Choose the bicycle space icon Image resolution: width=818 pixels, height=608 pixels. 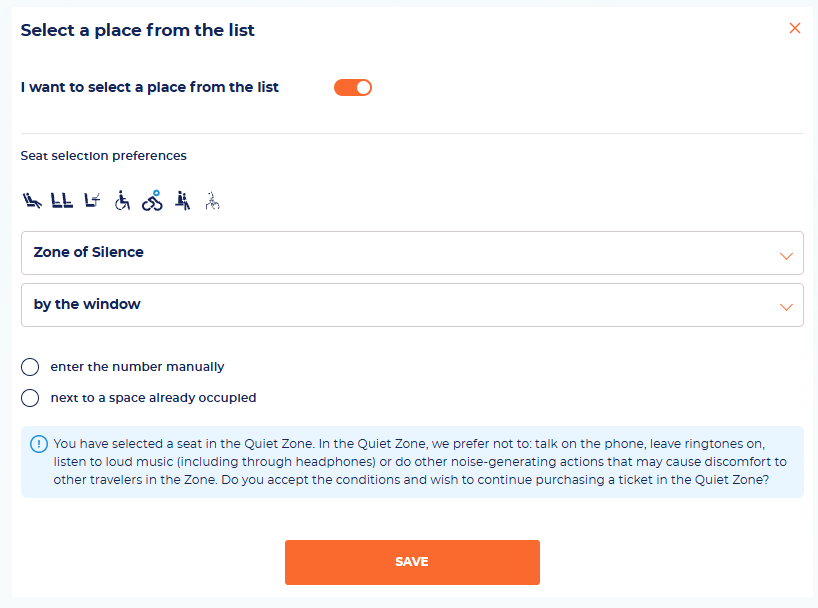point(152,201)
